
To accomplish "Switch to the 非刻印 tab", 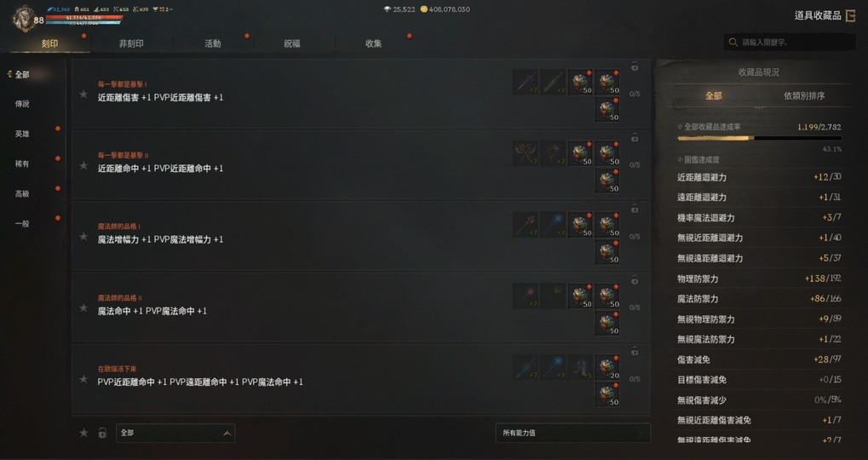I will click(x=131, y=43).
